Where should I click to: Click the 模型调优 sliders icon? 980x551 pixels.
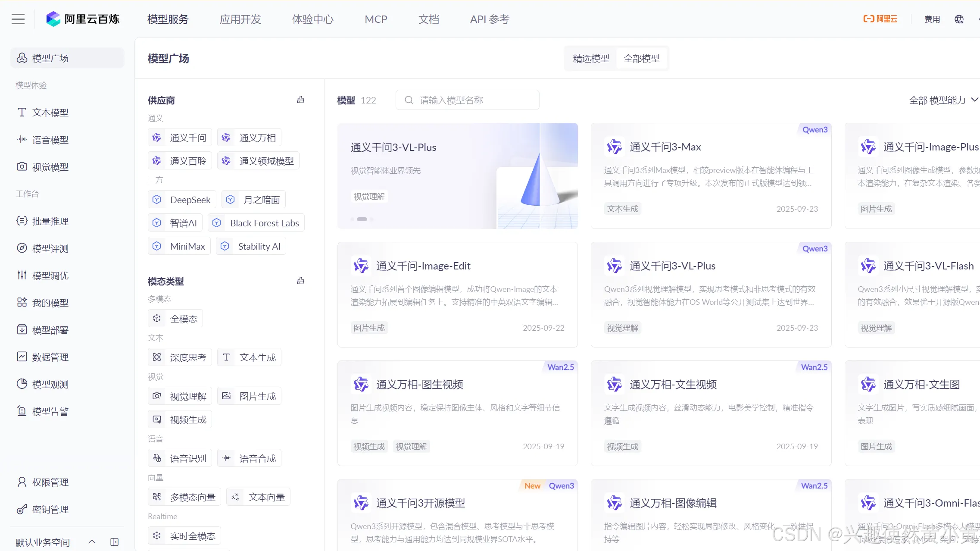tap(22, 275)
